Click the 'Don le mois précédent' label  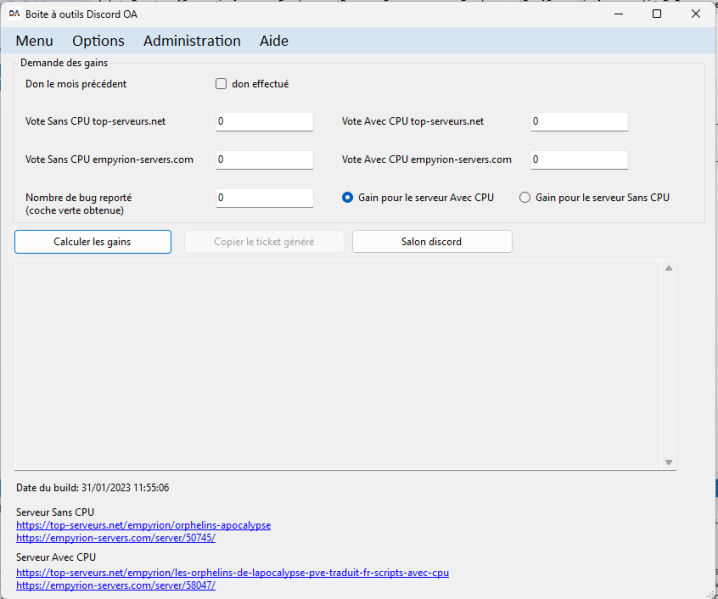76,84
